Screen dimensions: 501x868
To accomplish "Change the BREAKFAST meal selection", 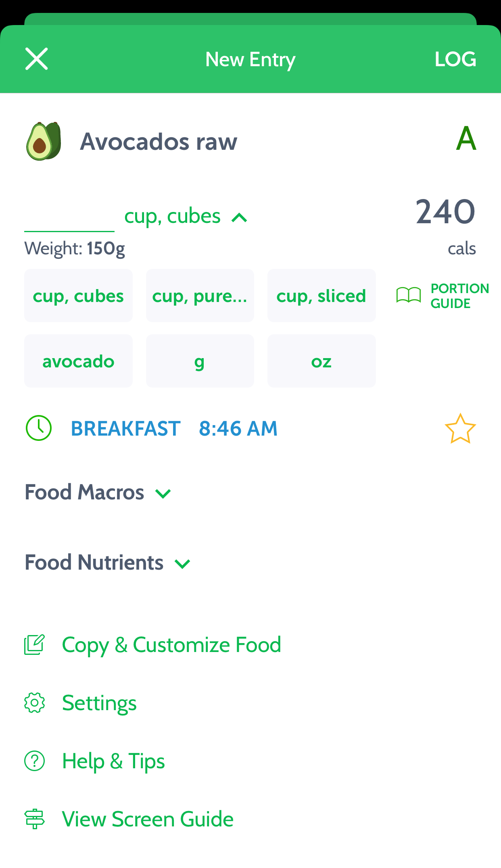I will point(125,428).
